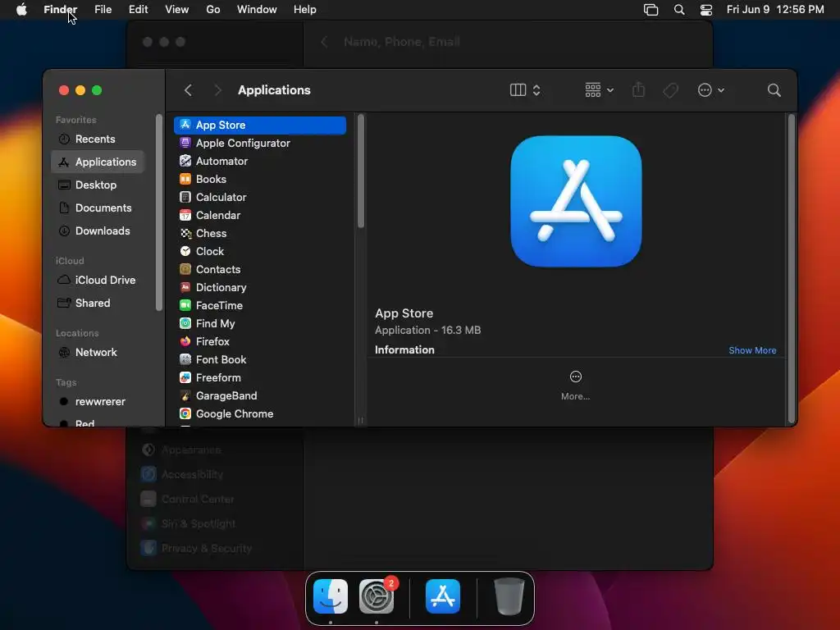Viewport: 840px width, 630px height.
Task: Select the Dictionary app
Action: 260,287
